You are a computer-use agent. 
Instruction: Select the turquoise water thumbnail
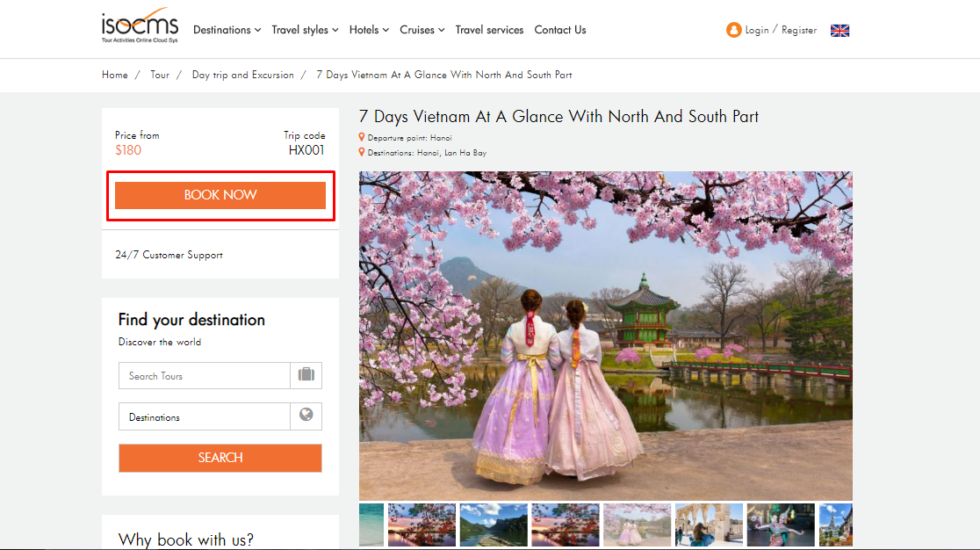pyautogui.click(x=371, y=525)
